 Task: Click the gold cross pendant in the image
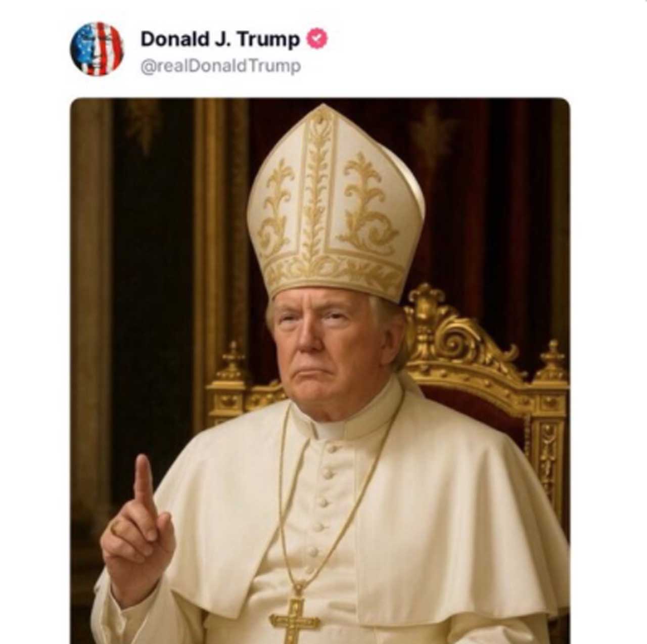[x=295, y=620]
